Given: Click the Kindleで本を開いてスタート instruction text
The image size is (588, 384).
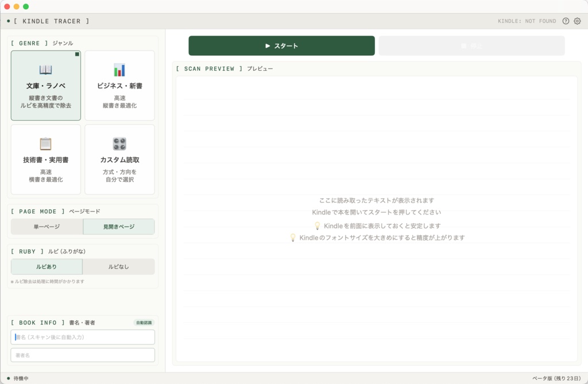Looking at the screenshot, I should click(x=377, y=212).
